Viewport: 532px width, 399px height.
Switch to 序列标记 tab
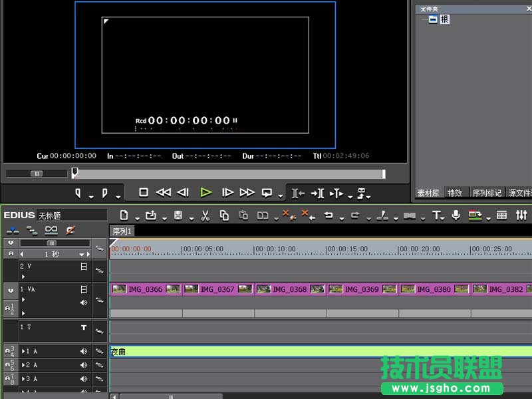pyautogui.click(x=487, y=193)
